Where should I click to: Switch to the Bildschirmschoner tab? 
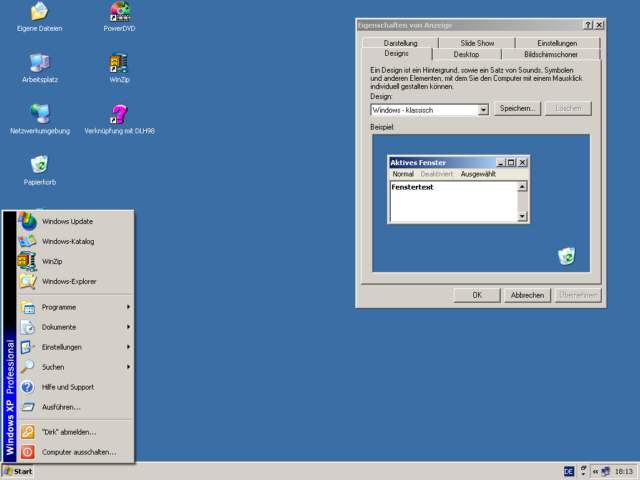click(x=549, y=54)
